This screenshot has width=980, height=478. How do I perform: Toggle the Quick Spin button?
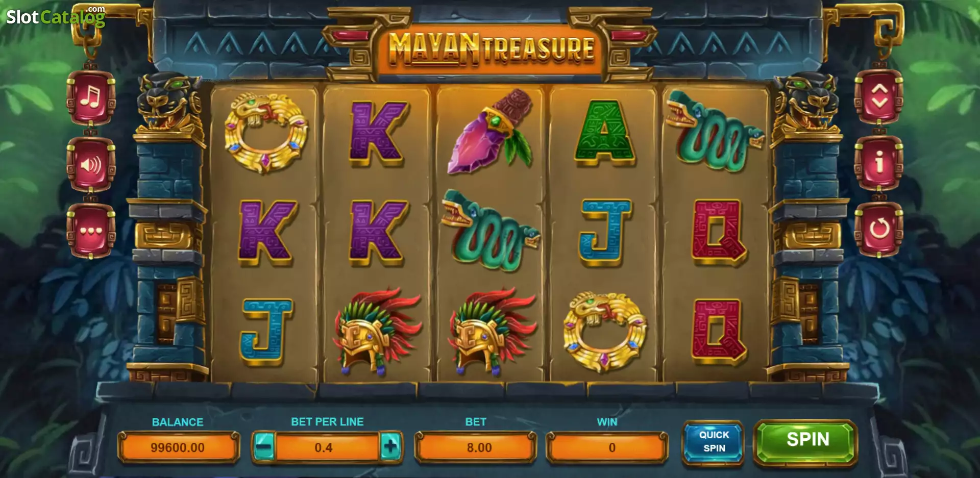(713, 441)
